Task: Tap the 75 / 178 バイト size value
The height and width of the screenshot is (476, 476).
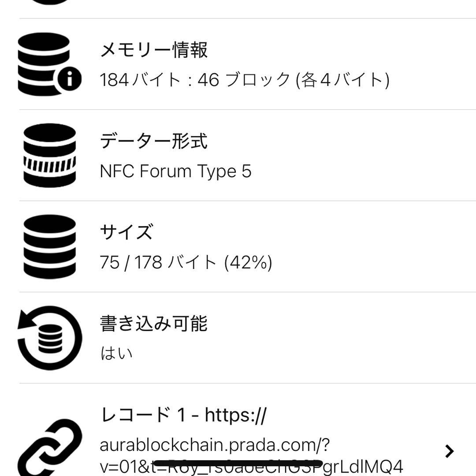Action: pos(186,263)
